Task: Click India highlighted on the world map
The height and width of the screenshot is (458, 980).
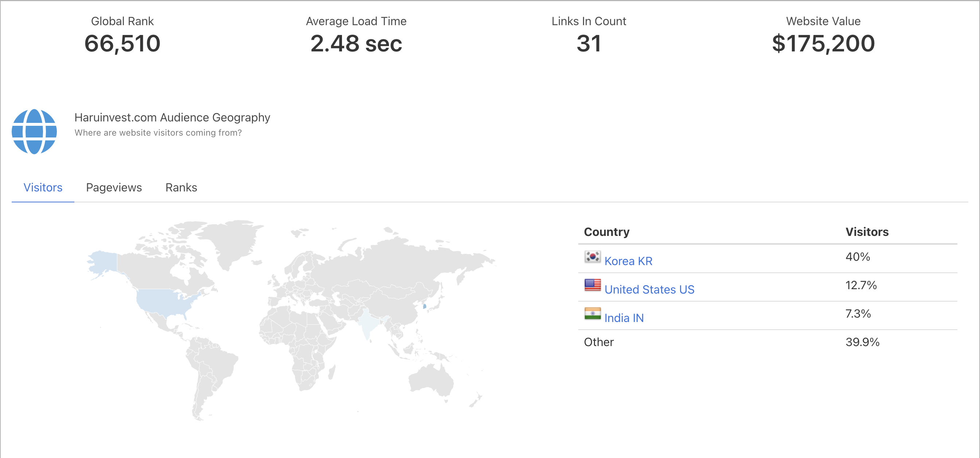Action: [x=368, y=324]
